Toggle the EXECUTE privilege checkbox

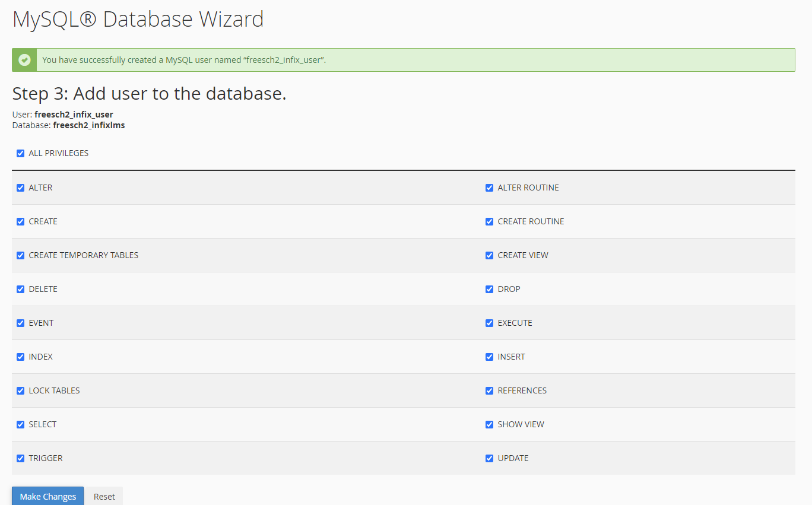click(x=490, y=323)
